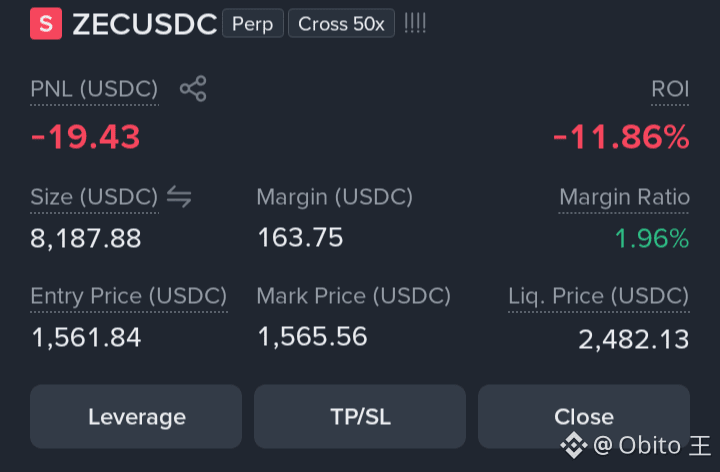Click the Entry Price (USDC) label
The image size is (720, 472).
click(129, 296)
